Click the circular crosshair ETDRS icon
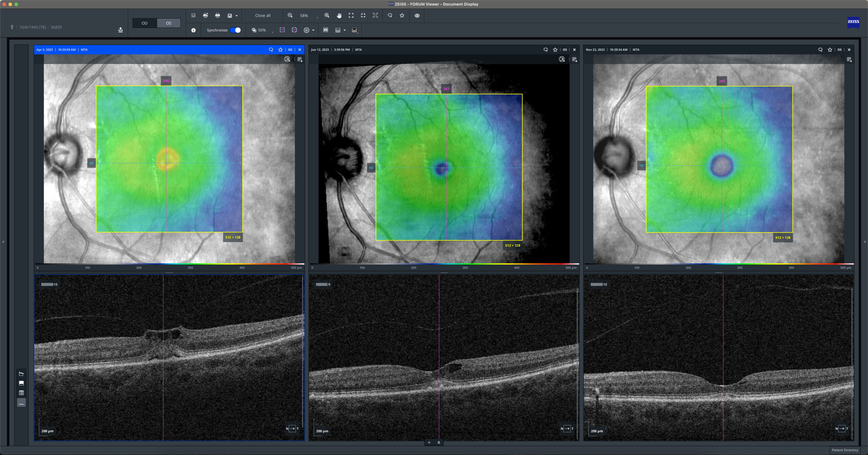This screenshot has width=868, height=455. 294,30
